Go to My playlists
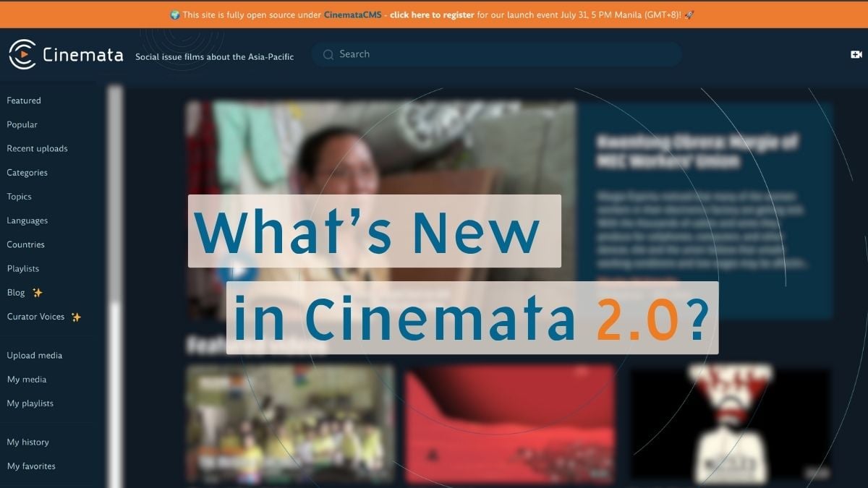Viewport: 868px width, 488px height. click(x=30, y=403)
